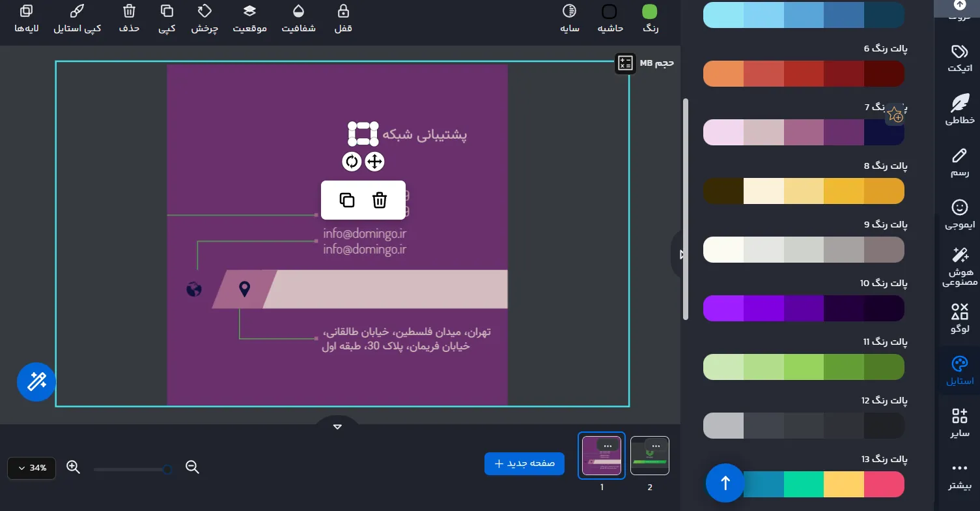980x511 pixels.
Task: Toggle the Lock (قفل) icon
Action: coord(343,18)
